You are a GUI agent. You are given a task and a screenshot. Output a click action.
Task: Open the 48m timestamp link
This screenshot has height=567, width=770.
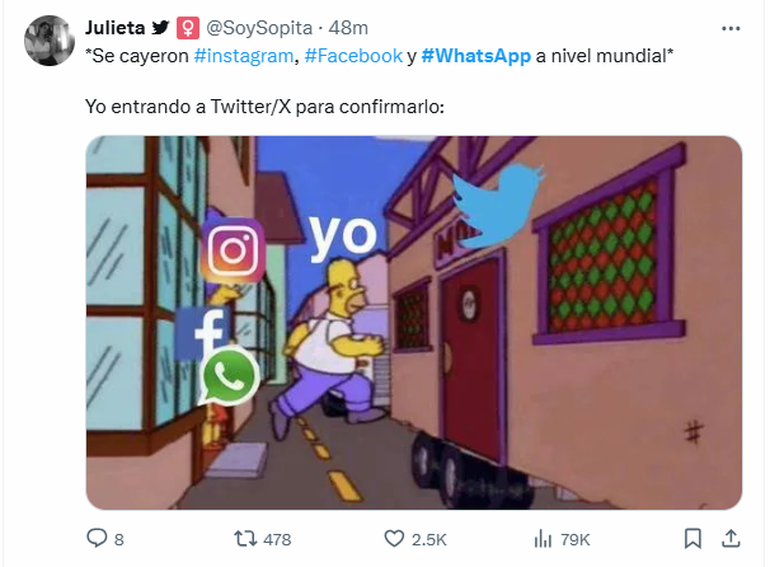348,28
